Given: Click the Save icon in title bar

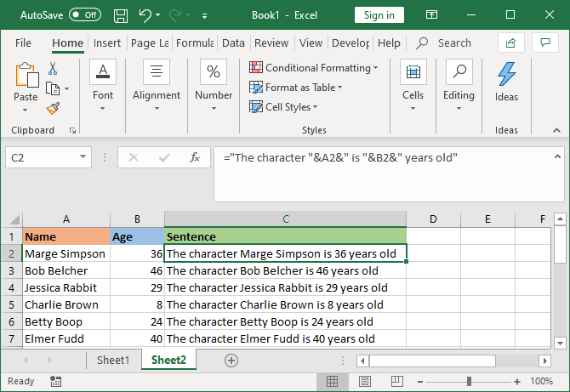Looking at the screenshot, I should pos(121,15).
